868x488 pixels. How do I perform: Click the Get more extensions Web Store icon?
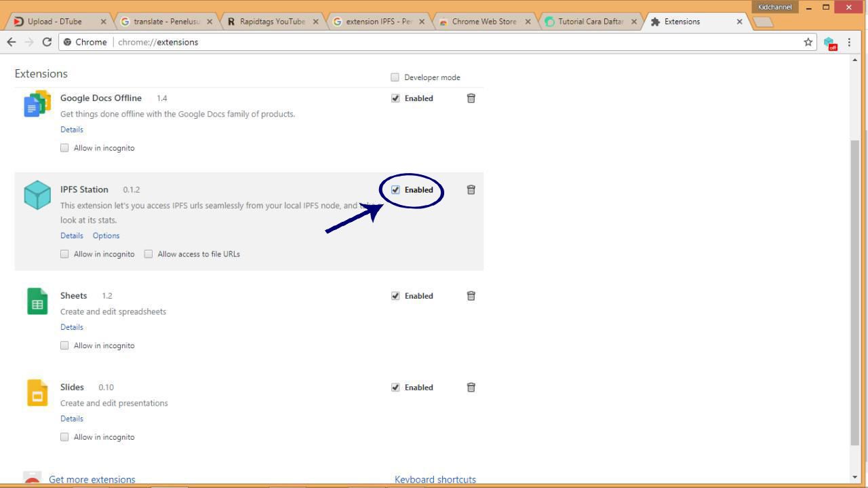pos(32,479)
